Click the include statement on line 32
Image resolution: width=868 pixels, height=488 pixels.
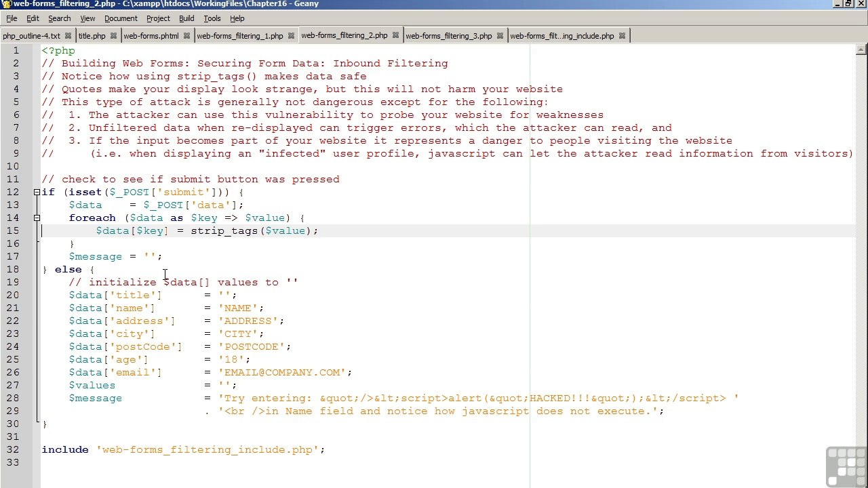point(183,450)
